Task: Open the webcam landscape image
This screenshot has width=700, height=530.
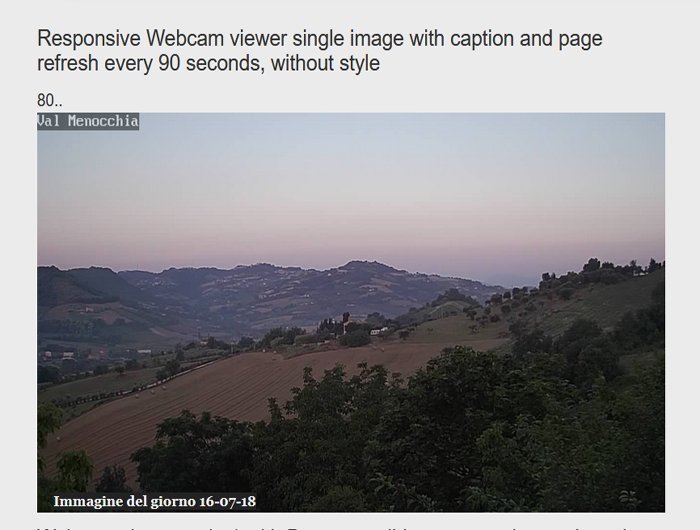Action: [351, 312]
